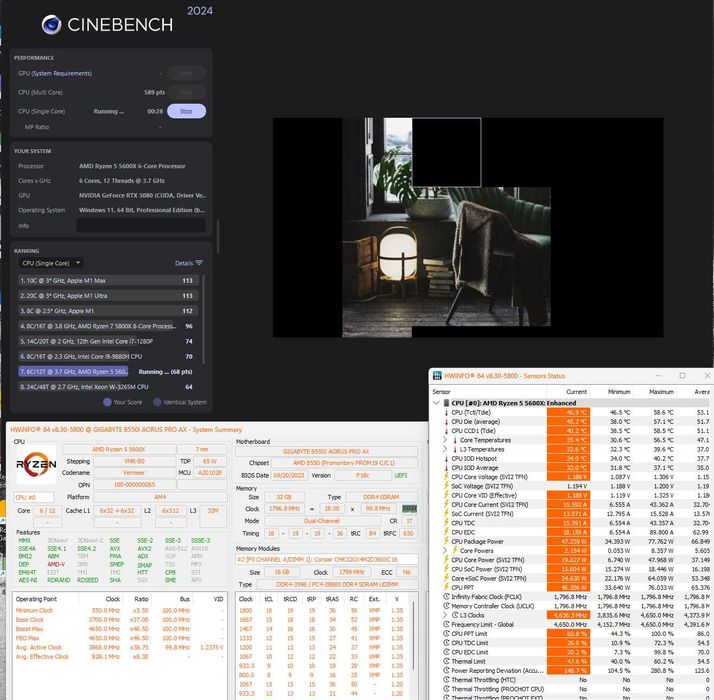Expand the L3 Clocks sensor group
The height and width of the screenshot is (700, 714).
click(445, 615)
